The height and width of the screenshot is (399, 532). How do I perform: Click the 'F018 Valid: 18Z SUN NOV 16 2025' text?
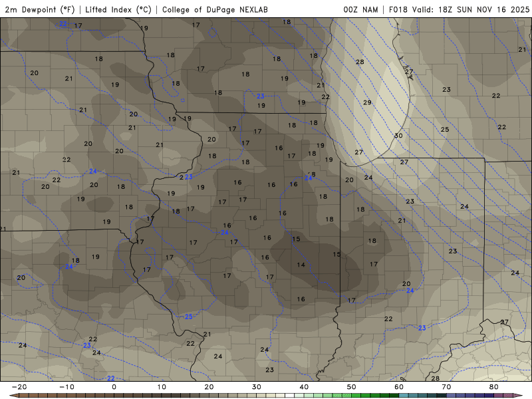tap(459, 9)
